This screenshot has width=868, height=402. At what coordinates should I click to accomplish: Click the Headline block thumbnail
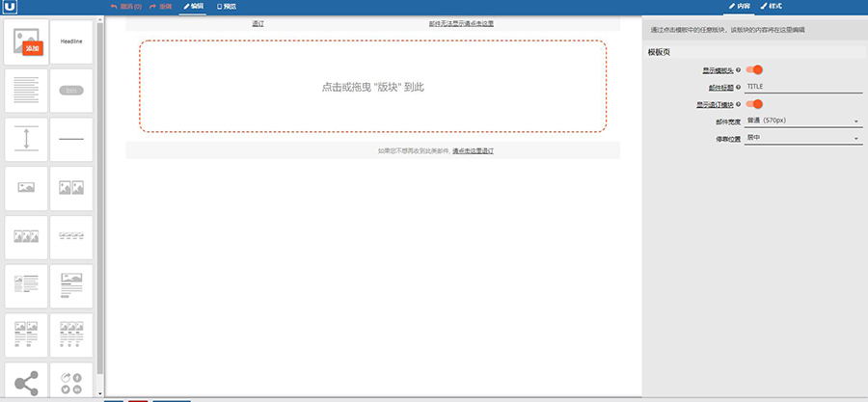(x=71, y=40)
